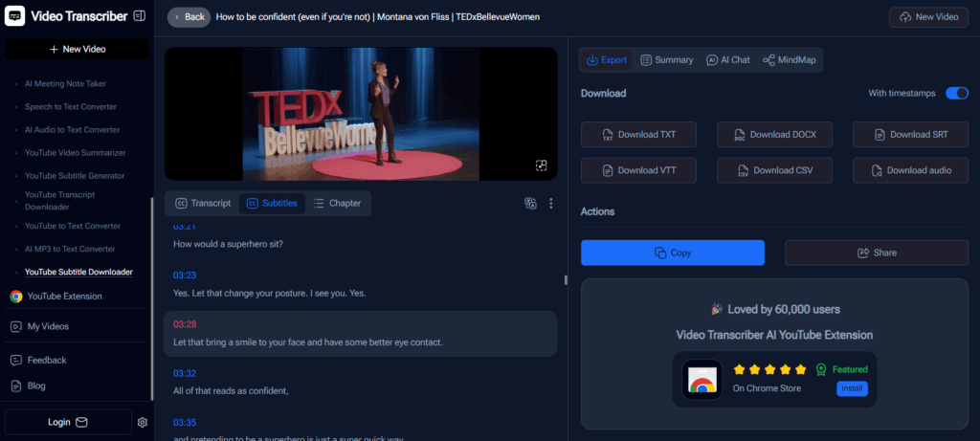980x441 pixels.
Task: Open YouTube Subtitle Downloader link
Action: pos(78,273)
